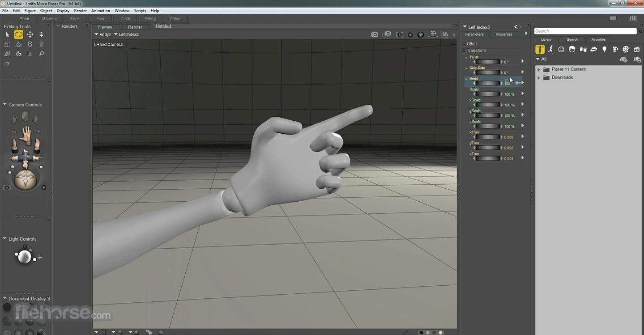Click the Favorites library tab
Image resolution: width=644 pixels, height=335 pixels.
598,39
